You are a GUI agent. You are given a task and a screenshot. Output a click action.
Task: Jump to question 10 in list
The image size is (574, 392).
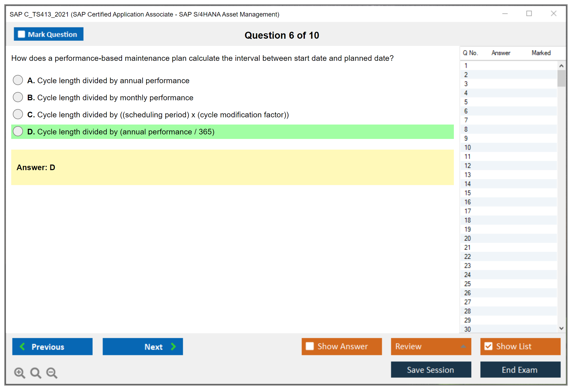coord(467,147)
